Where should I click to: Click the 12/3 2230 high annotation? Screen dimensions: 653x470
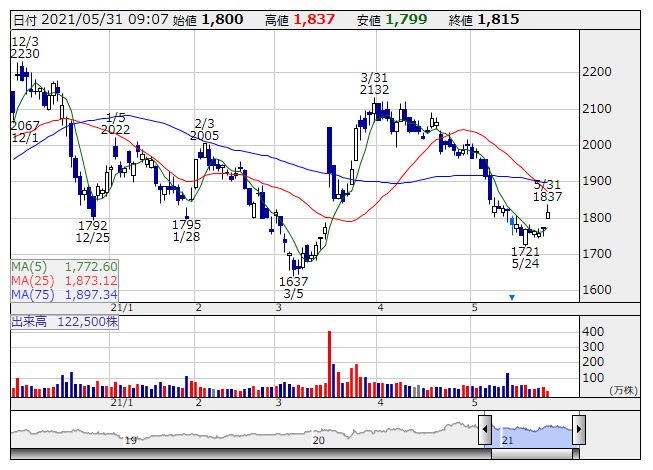(25, 47)
